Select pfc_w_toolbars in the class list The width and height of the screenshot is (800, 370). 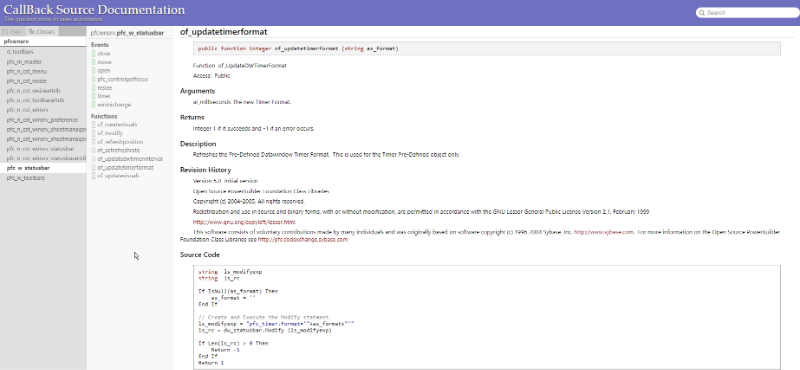click(26, 178)
